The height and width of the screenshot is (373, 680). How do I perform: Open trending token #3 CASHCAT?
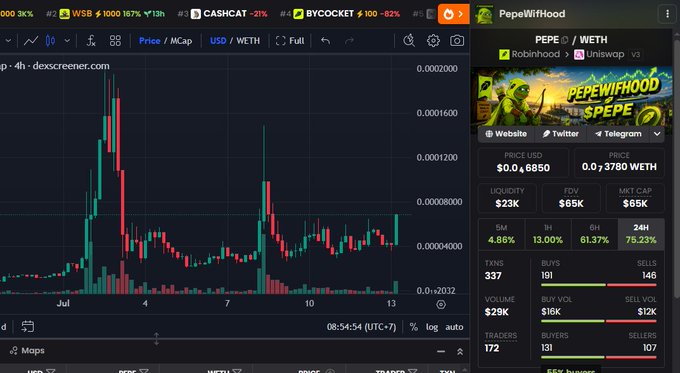point(222,14)
